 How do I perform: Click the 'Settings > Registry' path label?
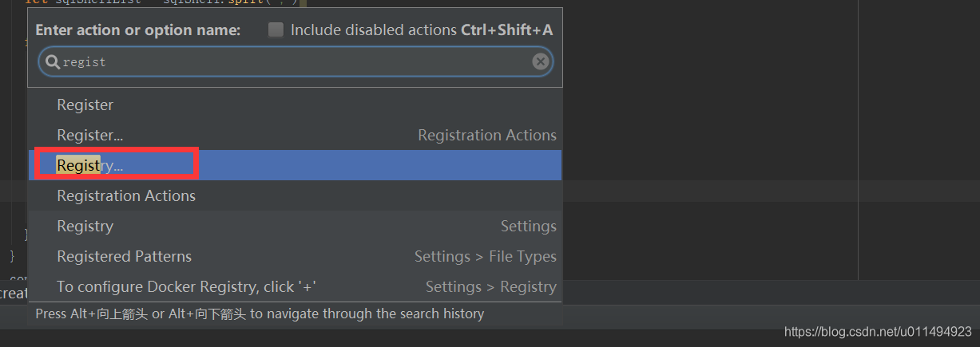pyautogui.click(x=491, y=286)
